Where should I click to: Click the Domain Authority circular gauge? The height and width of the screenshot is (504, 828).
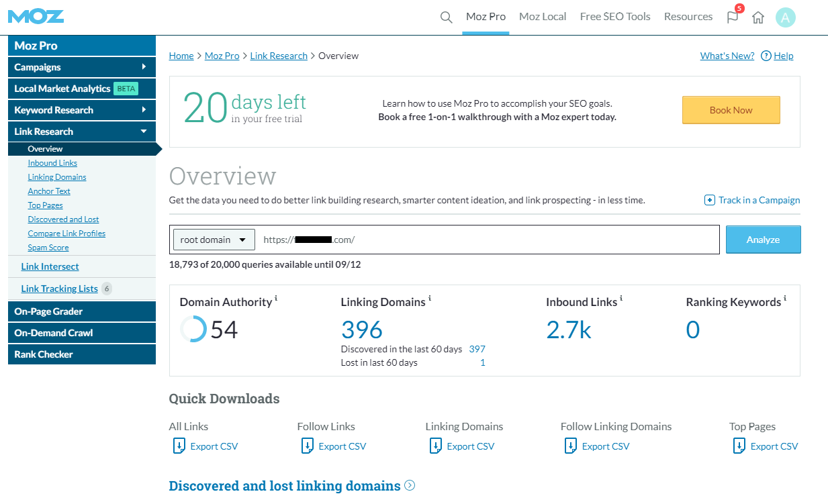pyautogui.click(x=193, y=329)
